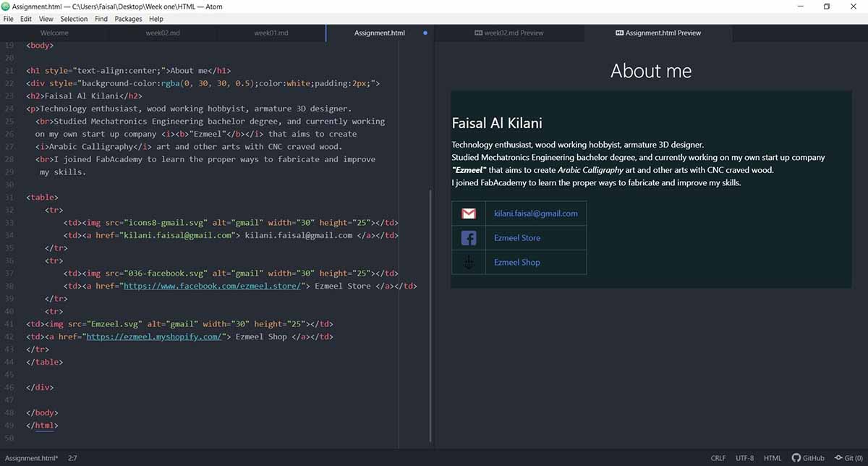Open kilani.faisal@gmail.com link in preview

click(x=536, y=213)
